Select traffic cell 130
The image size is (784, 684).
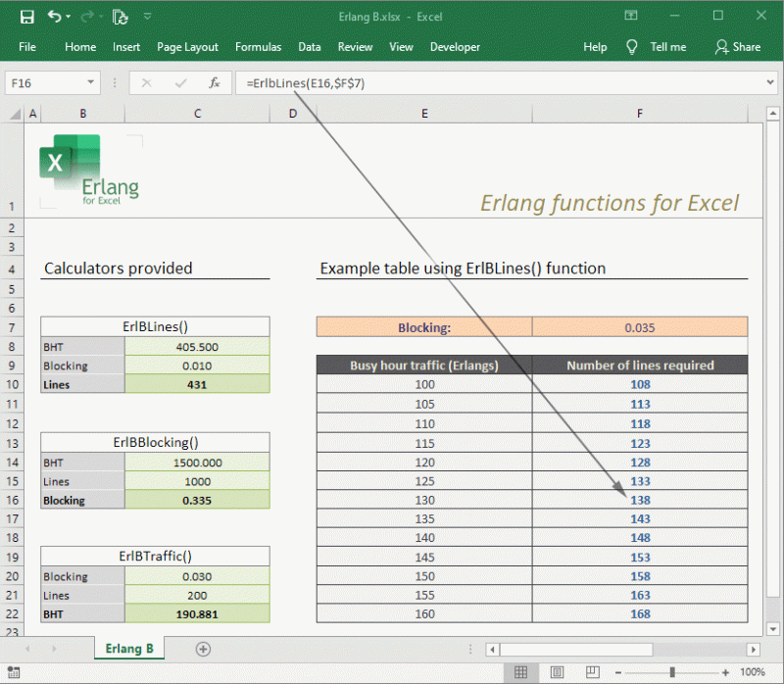coord(424,500)
